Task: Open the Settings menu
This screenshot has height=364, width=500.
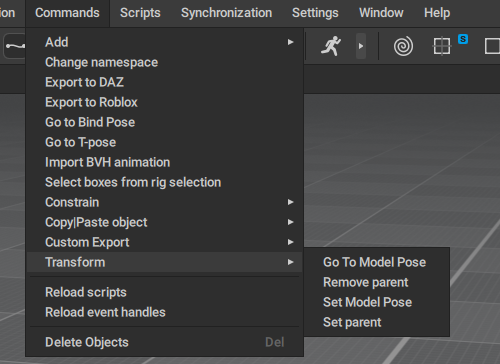Action: point(315,13)
